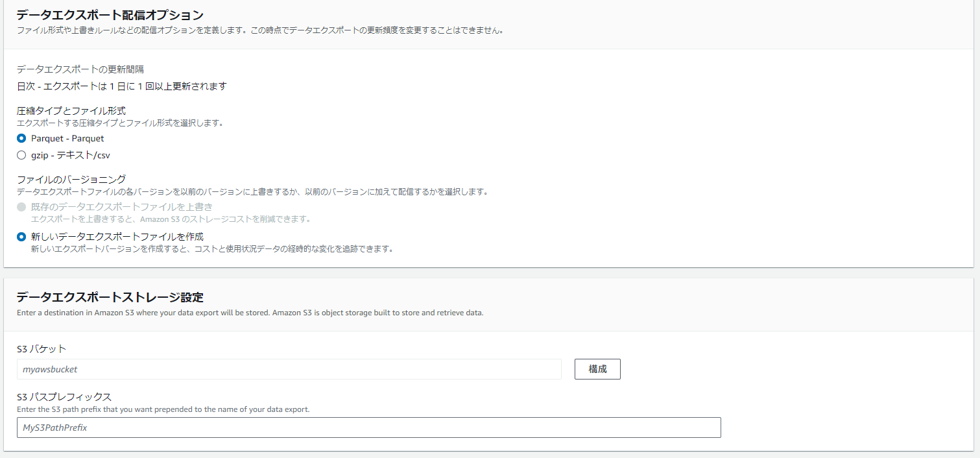This screenshot has width=980, height=458.
Task: Click the overwrite storage cost description text
Action: (x=171, y=219)
